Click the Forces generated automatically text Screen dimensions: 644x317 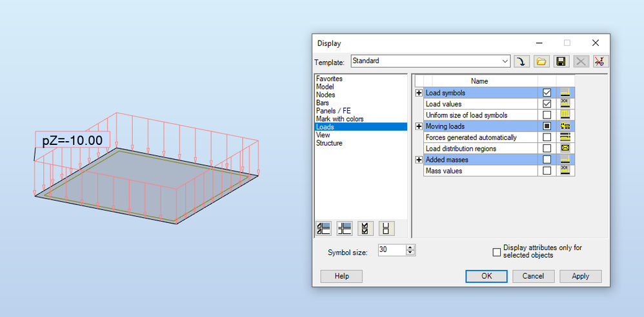471,137
